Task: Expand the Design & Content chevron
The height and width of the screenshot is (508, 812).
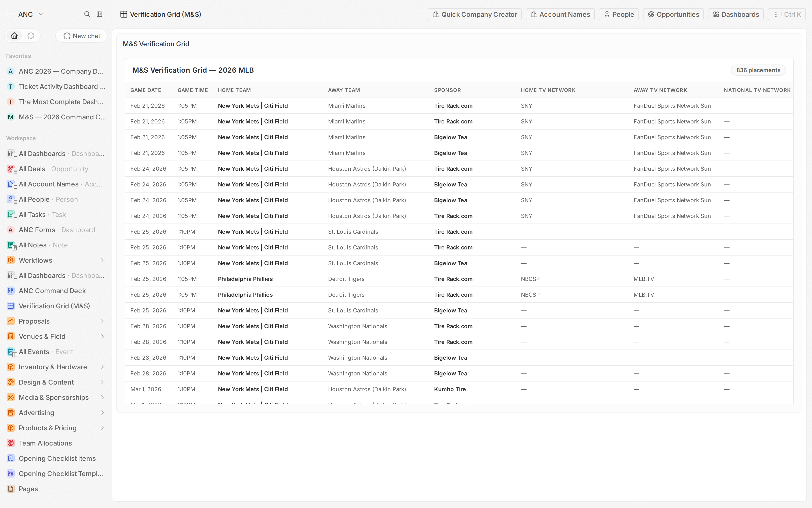Action: pos(103,382)
